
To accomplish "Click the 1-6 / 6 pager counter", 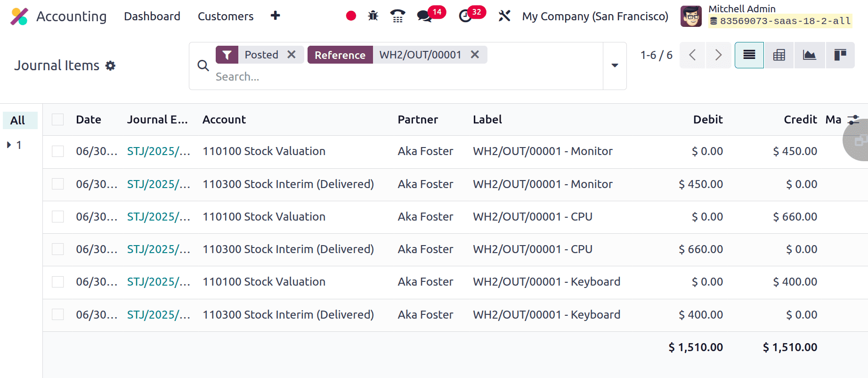I will point(656,55).
